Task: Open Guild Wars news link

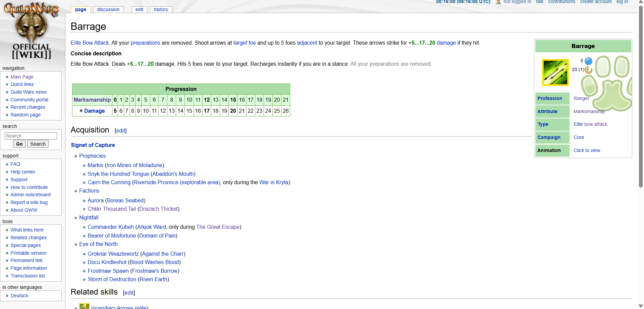Action: pos(29,92)
